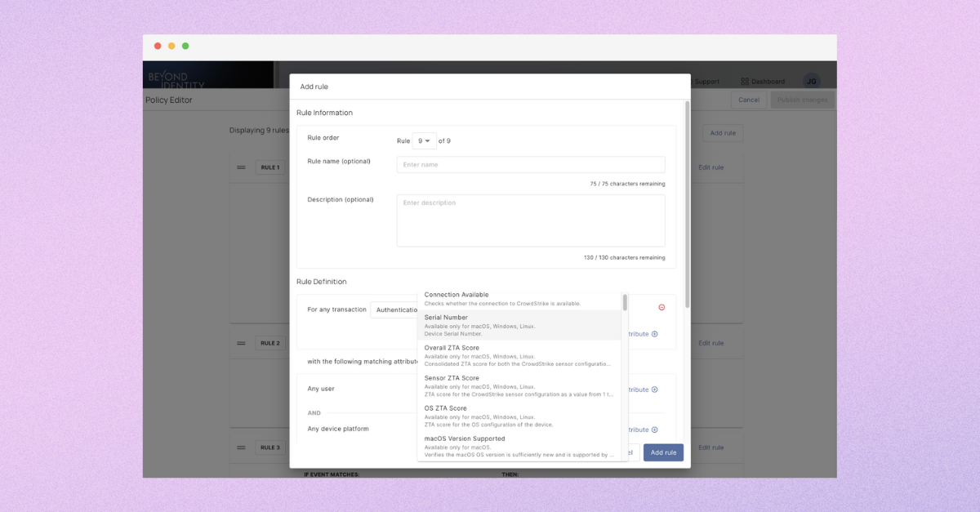Screen dimensions: 980x512
Task: Click the yellow window minimize dot
Action: (171, 47)
